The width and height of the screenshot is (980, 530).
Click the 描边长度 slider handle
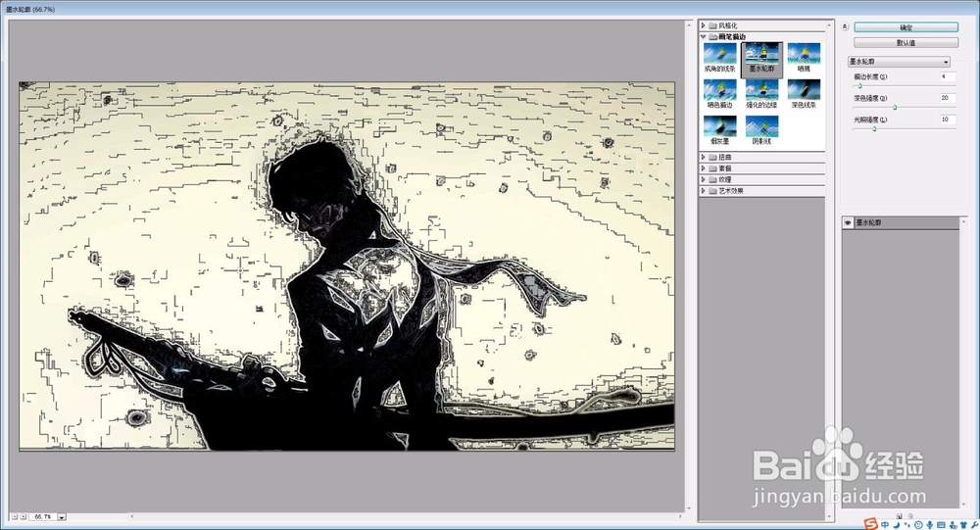[x=860, y=86]
